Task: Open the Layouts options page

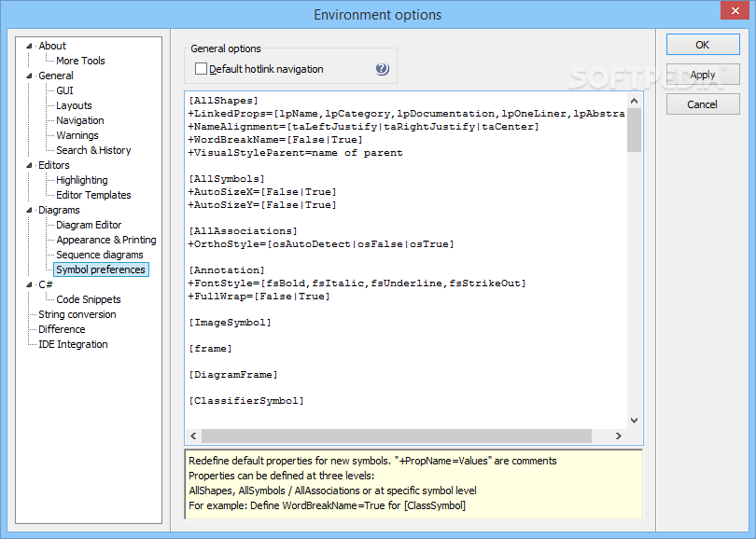Action: [74, 105]
